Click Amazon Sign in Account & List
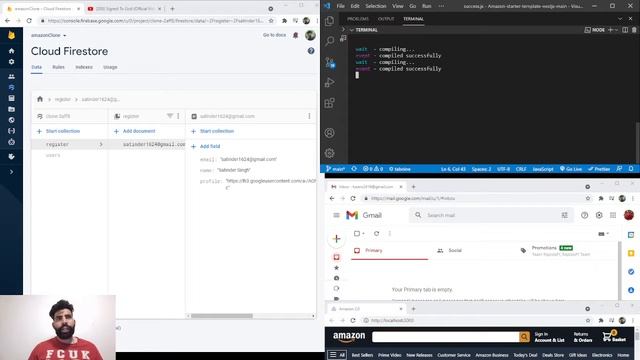Screen dimensions: 640x360 [549, 337]
